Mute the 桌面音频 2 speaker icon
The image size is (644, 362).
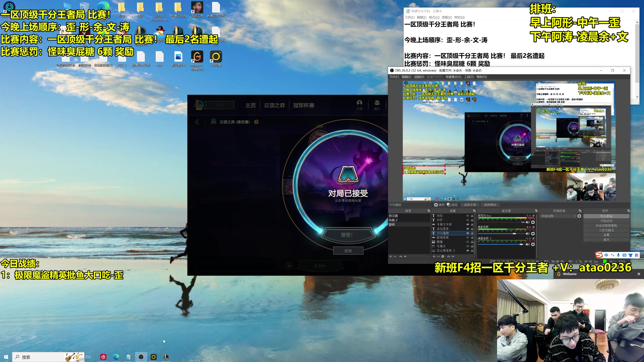(528, 244)
